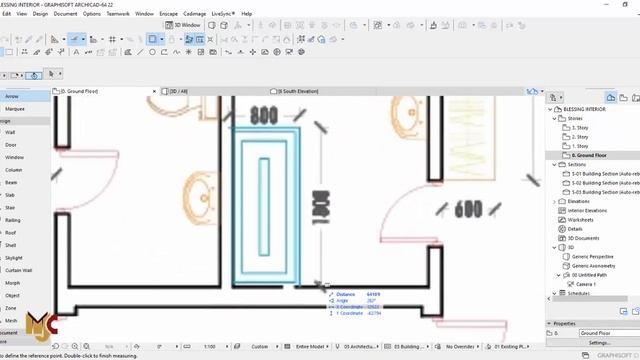Image resolution: width=640 pixels, height=360 pixels.
Task: Select the Stair tool
Action: click(10, 208)
